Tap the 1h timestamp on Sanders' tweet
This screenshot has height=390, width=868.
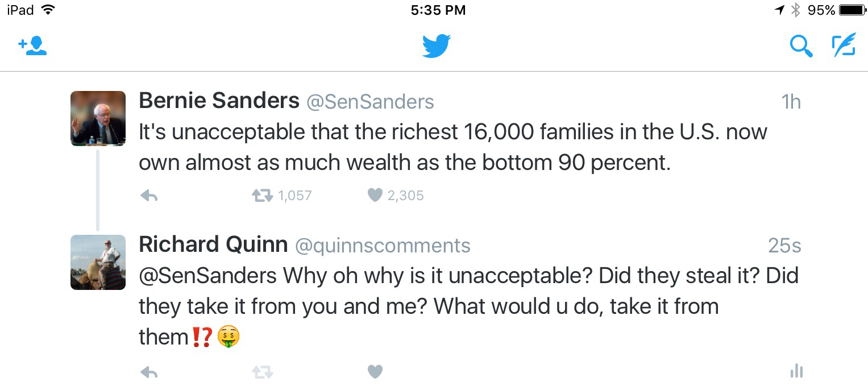pos(791,102)
